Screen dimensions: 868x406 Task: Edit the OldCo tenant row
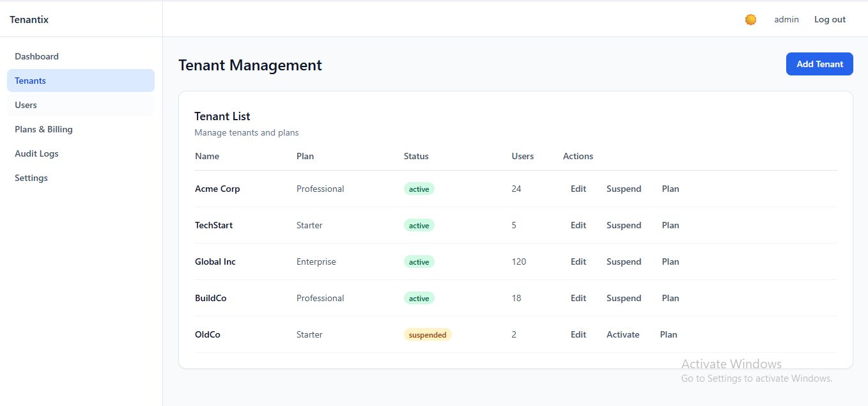(578, 334)
